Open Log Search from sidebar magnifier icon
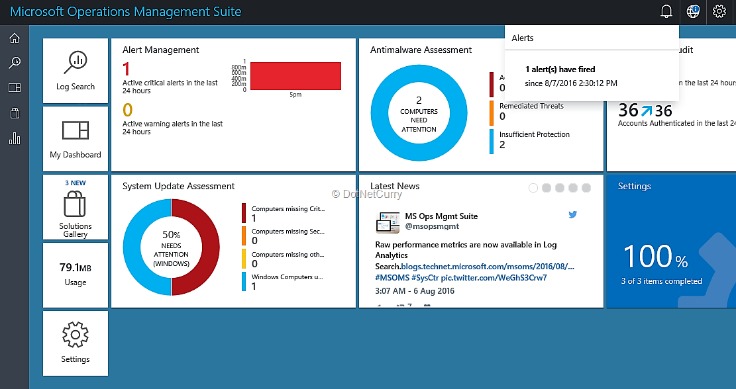The height and width of the screenshot is (389, 736). point(15,63)
